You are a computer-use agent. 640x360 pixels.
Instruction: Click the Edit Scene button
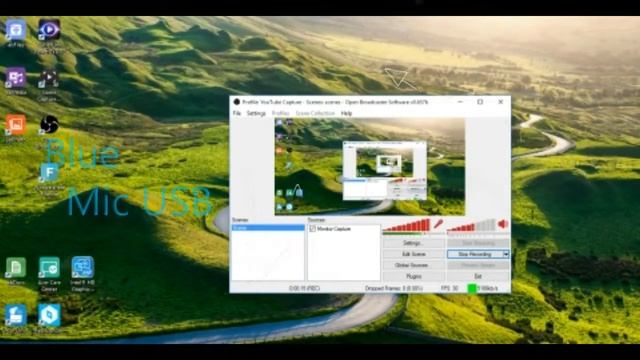[413, 254]
